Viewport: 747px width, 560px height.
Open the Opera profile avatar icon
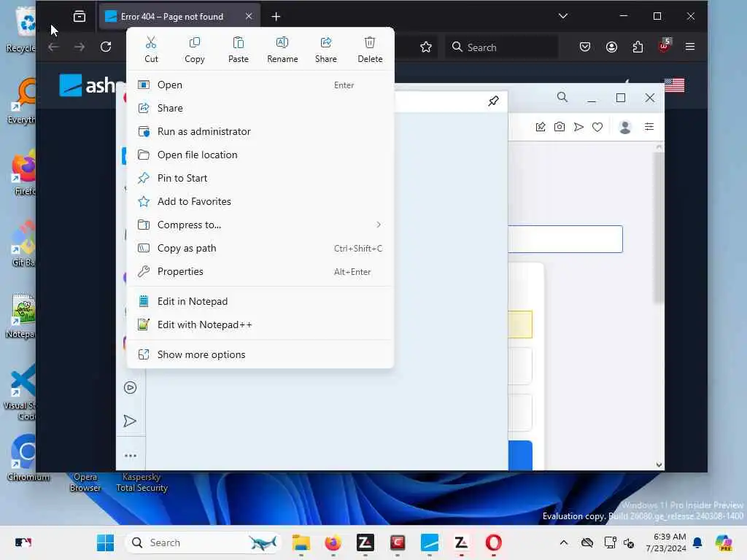click(625, 127)
